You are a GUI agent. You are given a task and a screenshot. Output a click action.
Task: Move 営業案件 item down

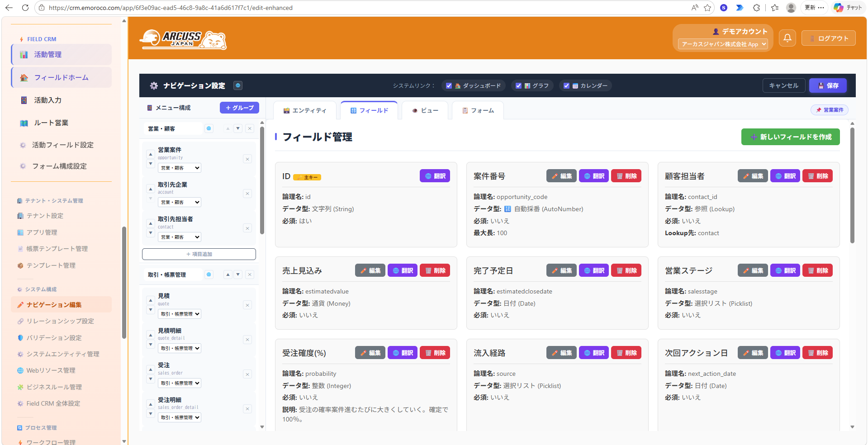click(x=151, y=164)
